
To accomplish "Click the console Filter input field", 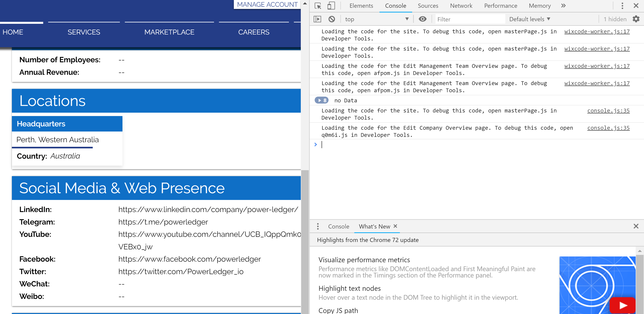I will point(470,19).
